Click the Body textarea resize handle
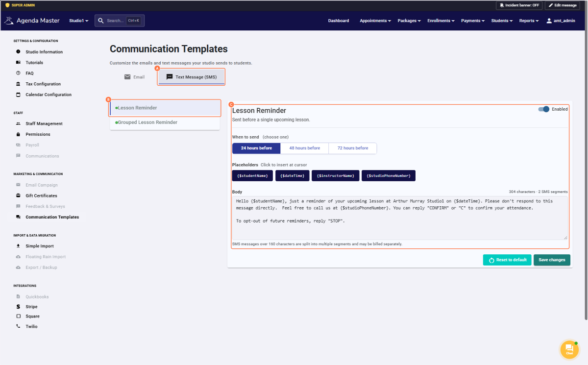The image size is (588, 365). tap(565, 237)
